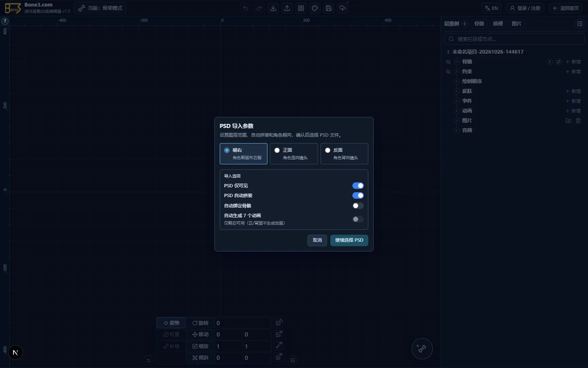Switch to the 图片 tab in right panel

tap(517, 24)
